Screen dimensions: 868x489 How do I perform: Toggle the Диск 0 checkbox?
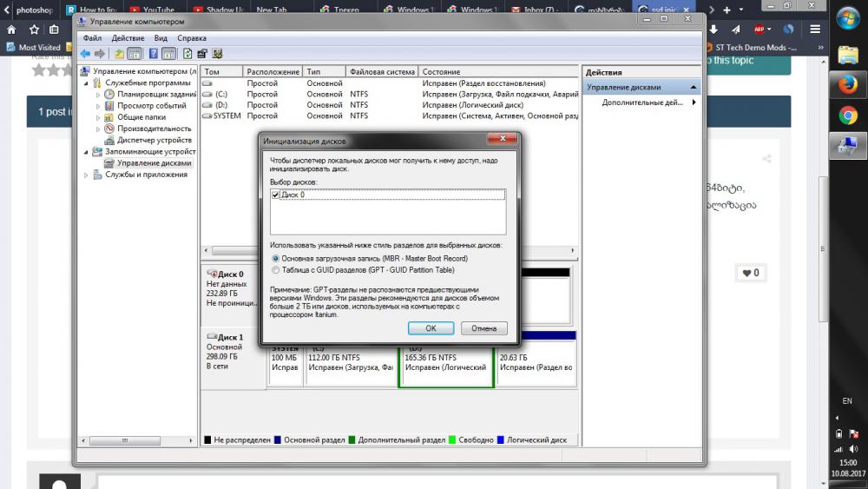pos(276,195)
